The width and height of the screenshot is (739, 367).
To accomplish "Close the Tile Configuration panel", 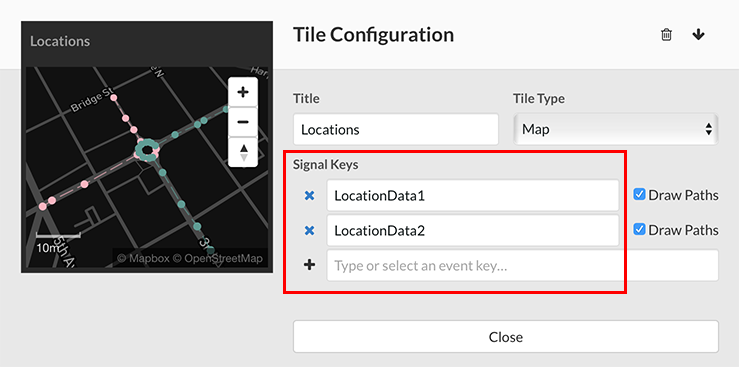I will (506, 337).
